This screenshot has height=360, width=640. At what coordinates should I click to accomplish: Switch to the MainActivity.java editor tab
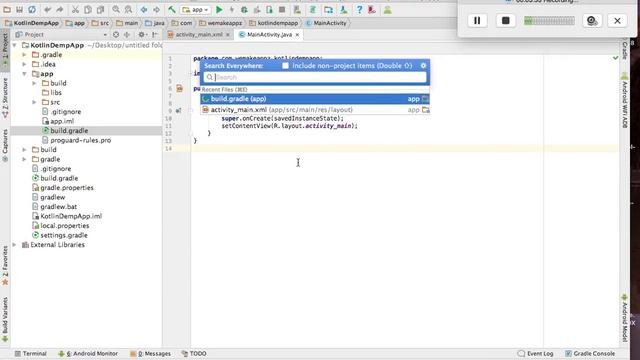tap(269, 35)
